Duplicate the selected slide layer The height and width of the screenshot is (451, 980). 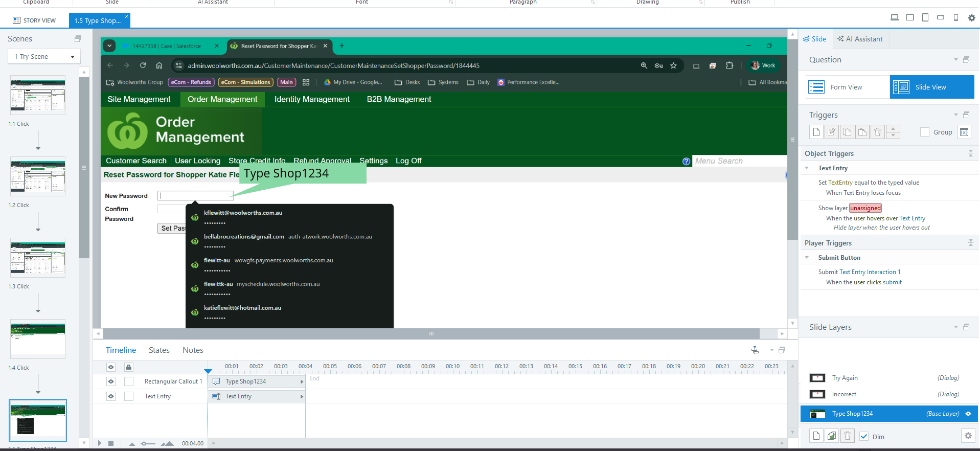tap(832, 436)
